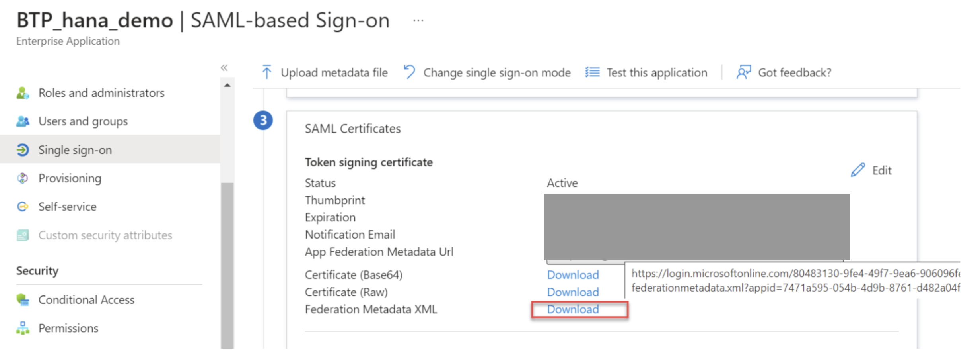Click the Active status value
The height and width of the screenshot is (360, 980).
pyautogui.click(x=562, y=183)
